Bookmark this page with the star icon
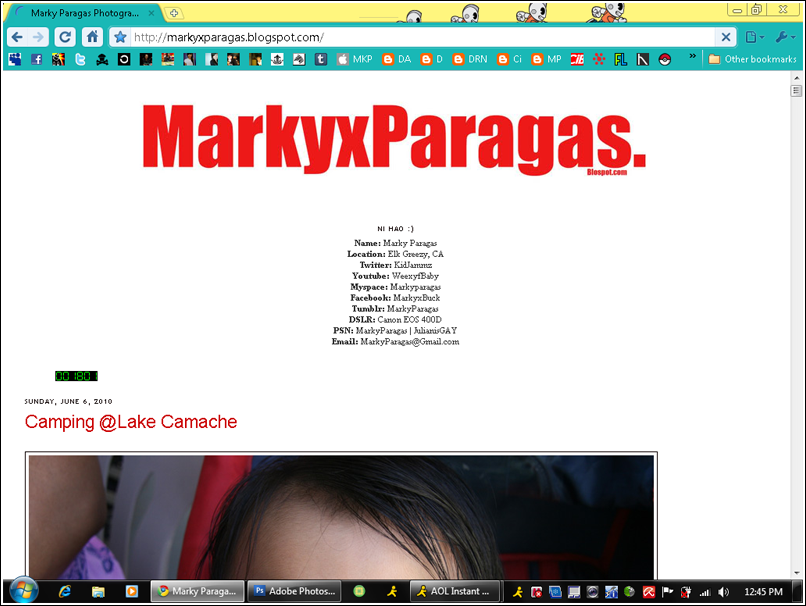This screenshot has height=606, width=806. pos(120,37)
